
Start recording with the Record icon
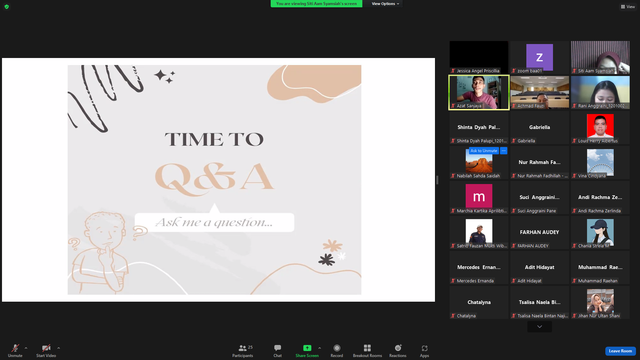(337, 348)
